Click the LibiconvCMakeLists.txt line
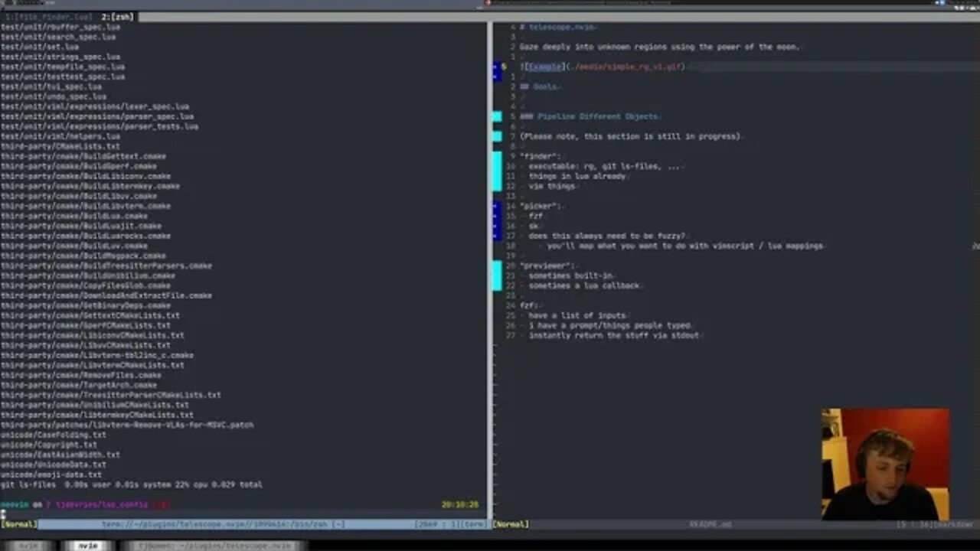Viewport: 980px width, 551px height. (x=93, y=335)
